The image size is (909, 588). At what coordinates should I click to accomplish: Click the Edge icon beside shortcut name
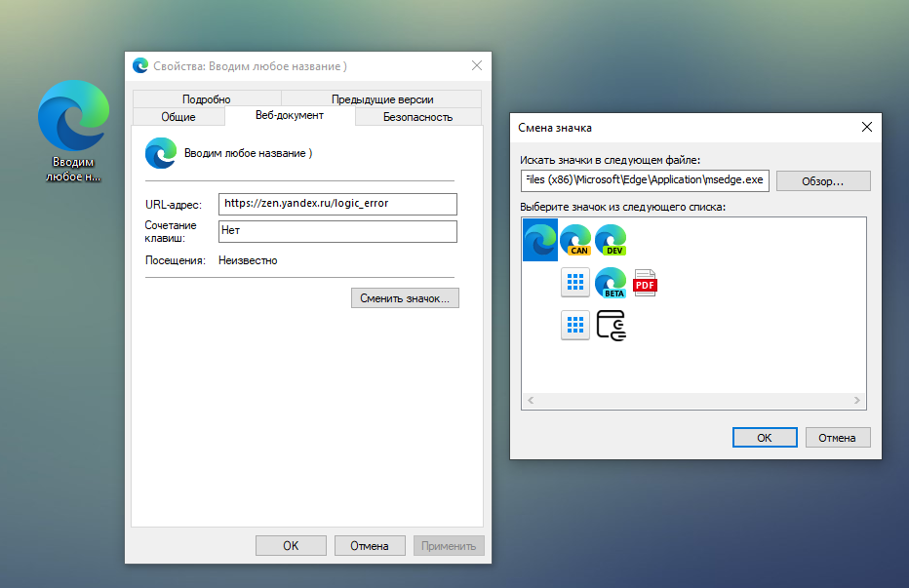(161, 153)
